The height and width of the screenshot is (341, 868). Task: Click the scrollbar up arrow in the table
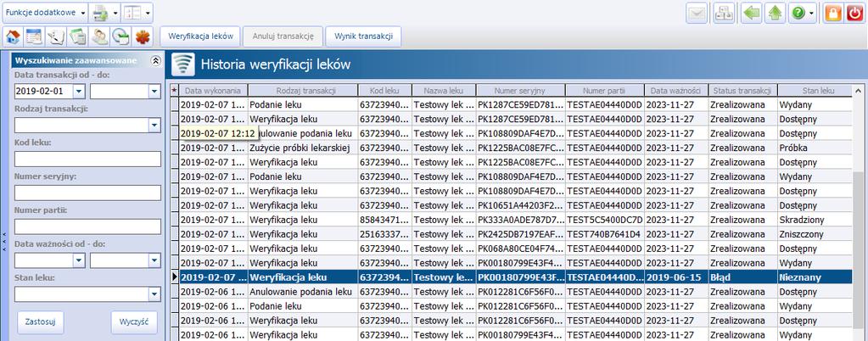pos(858,90)
